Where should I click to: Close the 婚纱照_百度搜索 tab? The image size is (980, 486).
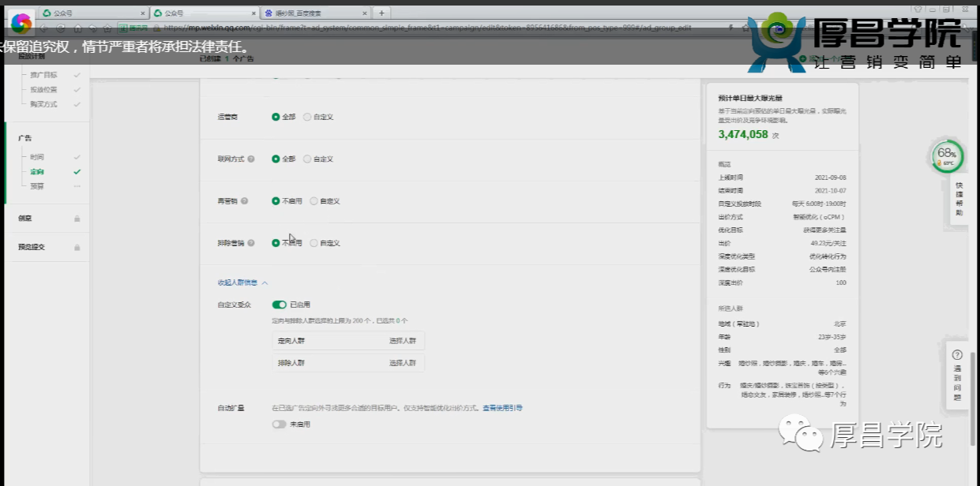point(364,13)
